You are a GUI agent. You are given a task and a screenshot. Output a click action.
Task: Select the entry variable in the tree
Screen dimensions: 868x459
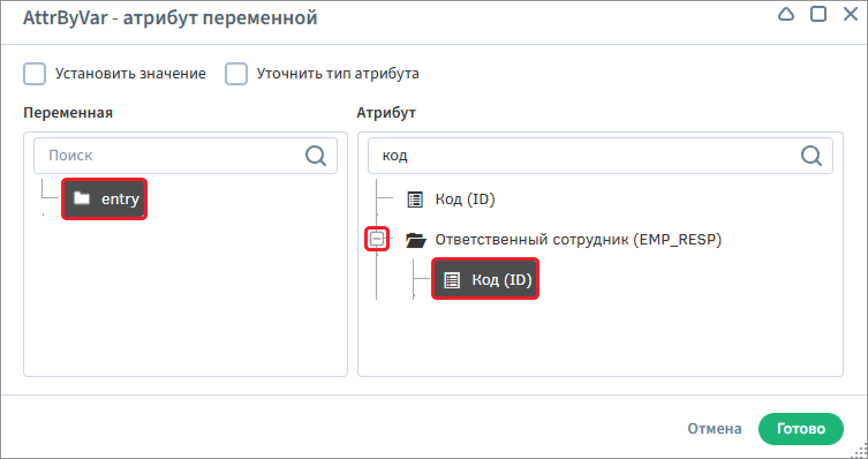pos(120,199)
